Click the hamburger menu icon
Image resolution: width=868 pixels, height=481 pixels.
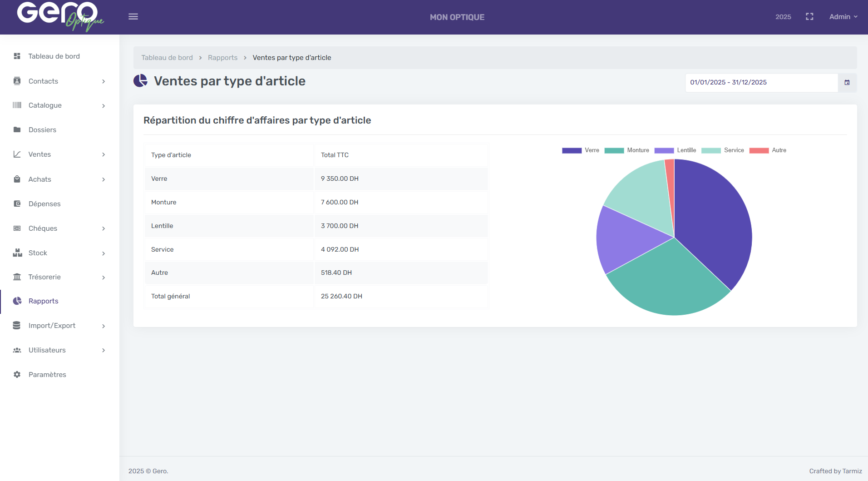tap(133, 17)
